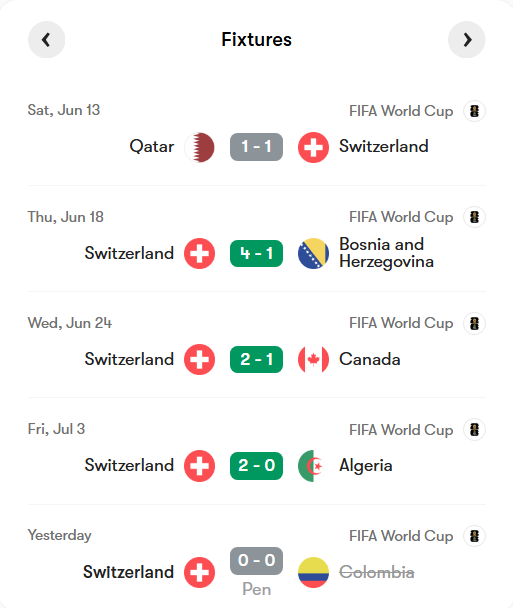513x608 pixels.
Task: Click the Algeria flag icon
Action: pyautogui.click(x=313, y=466)
